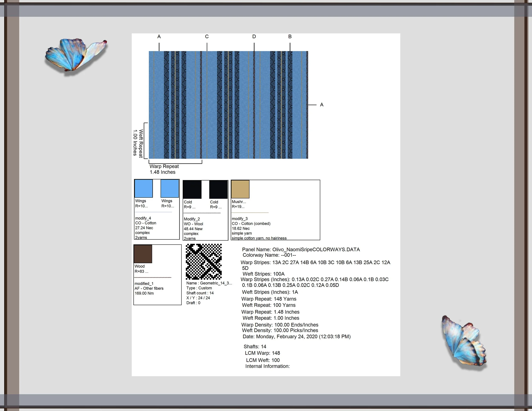Click the striped fabric preview image
Screen dimensions: 532x411
click(x=228, y=105)
